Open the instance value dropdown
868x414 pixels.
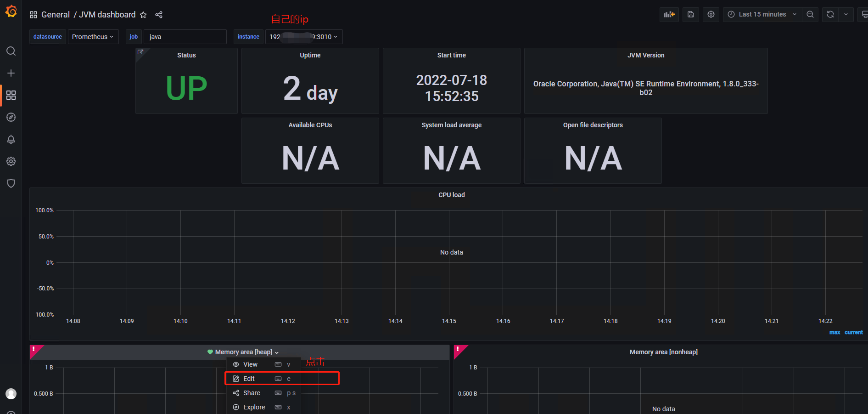[304, 37]
